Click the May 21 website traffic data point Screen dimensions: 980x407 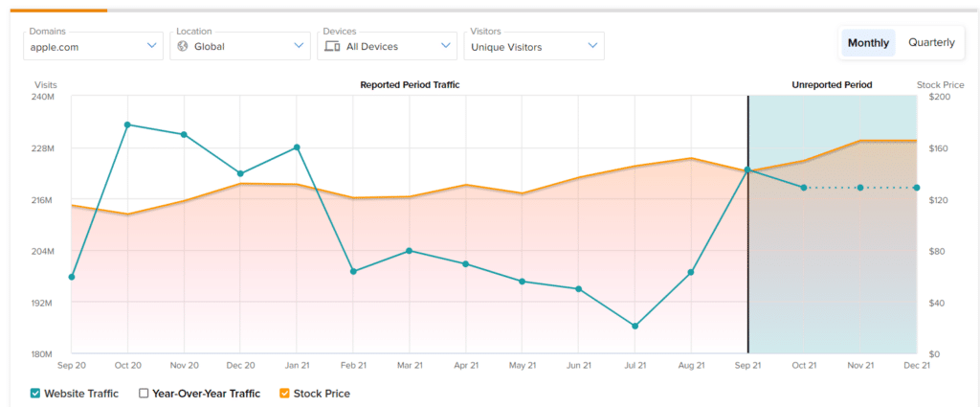pos(522,282)
